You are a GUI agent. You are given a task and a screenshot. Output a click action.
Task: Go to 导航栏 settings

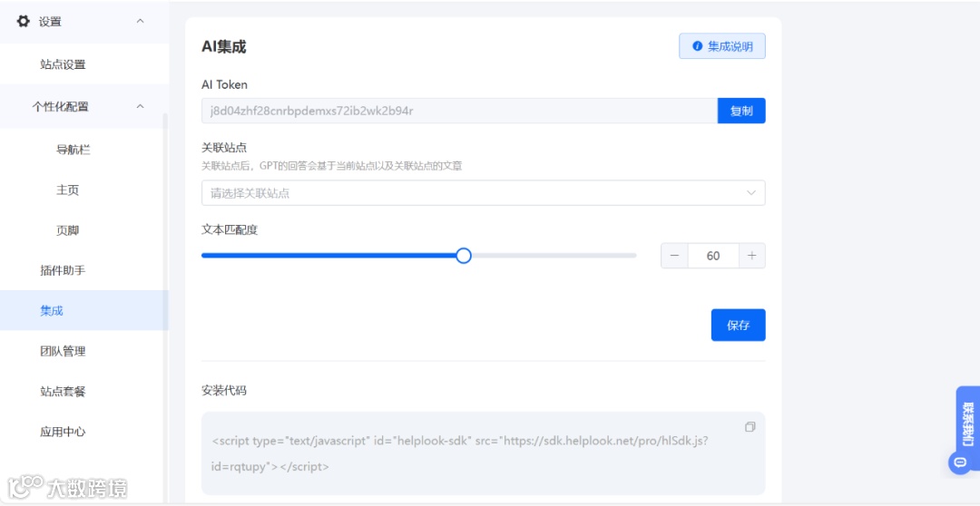pos(73,150)
